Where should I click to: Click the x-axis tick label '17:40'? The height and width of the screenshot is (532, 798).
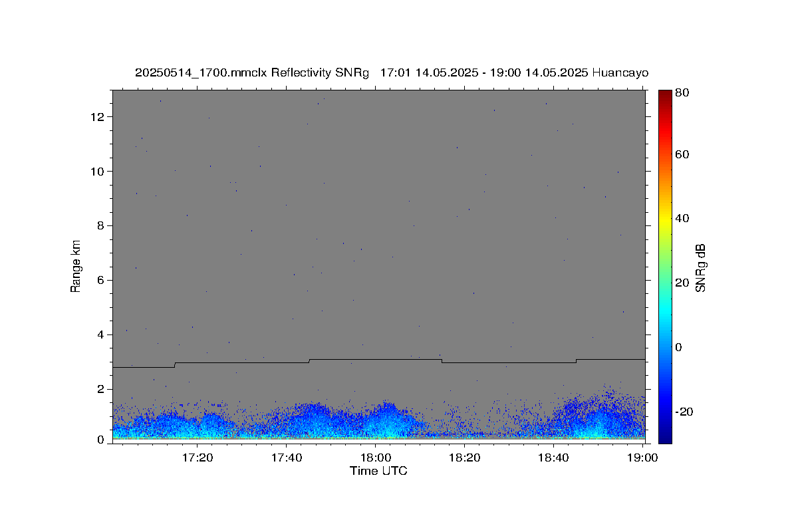(x=287, y=458)
